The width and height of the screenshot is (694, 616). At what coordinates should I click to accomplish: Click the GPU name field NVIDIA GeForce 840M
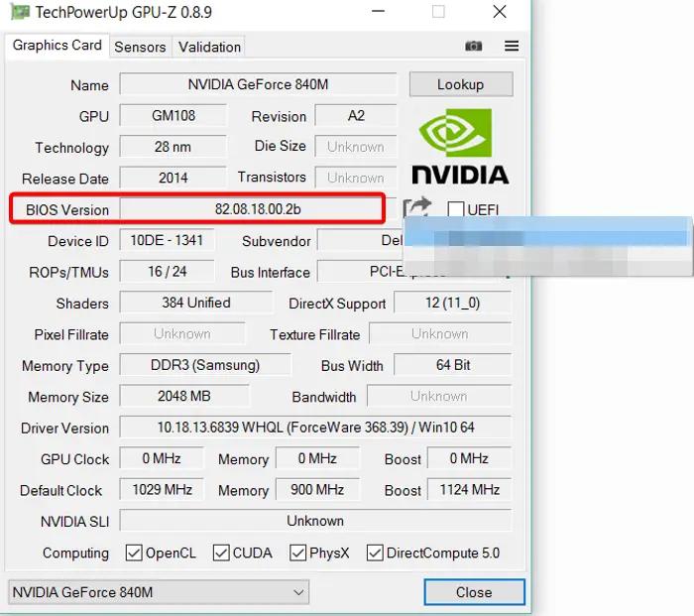pyautogui.click(x=258, y=84)
